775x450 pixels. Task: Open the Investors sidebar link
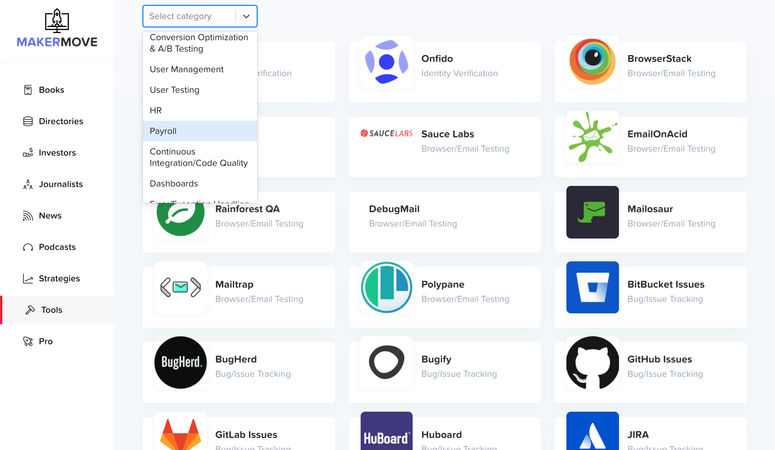(57, 153)
